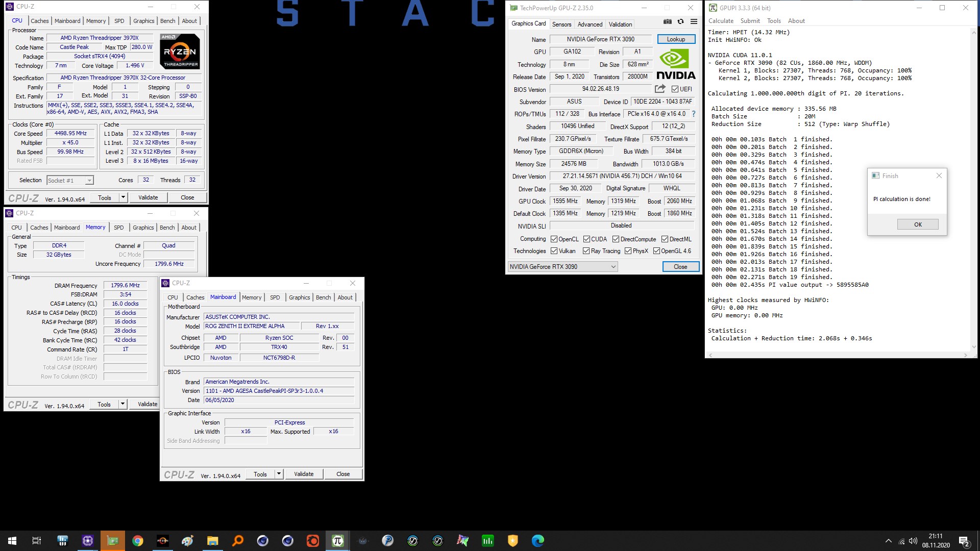
Task: Toggle the OpenGL 4.6 checkbox
Action: [x=656, y=251]
